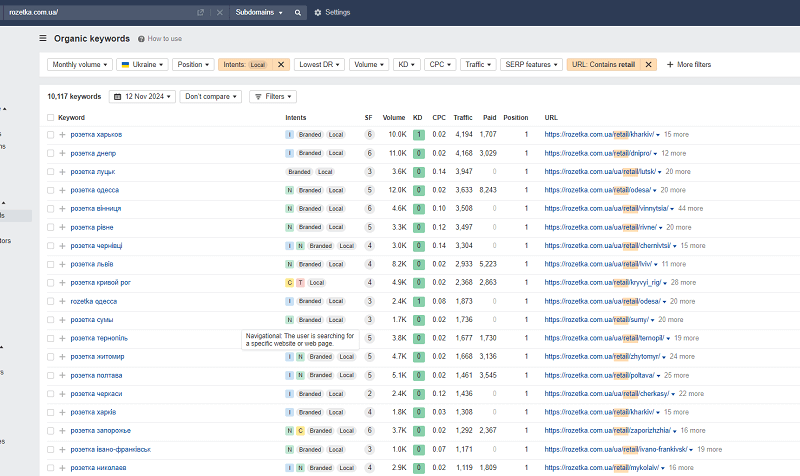Viewport: 800px width, 476px height.
Task: Click plus icon next to розетка одесса
Action: pos(62,190)
